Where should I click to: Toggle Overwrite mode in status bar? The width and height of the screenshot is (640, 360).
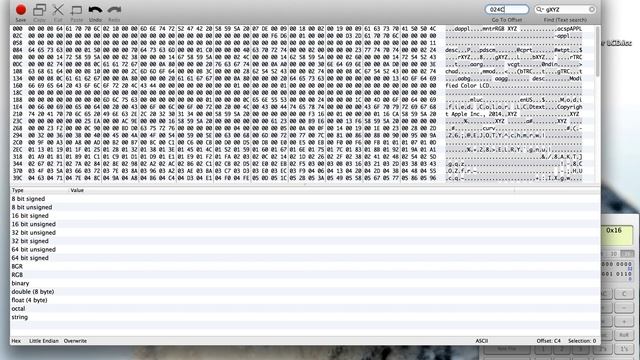coord(75,341)
